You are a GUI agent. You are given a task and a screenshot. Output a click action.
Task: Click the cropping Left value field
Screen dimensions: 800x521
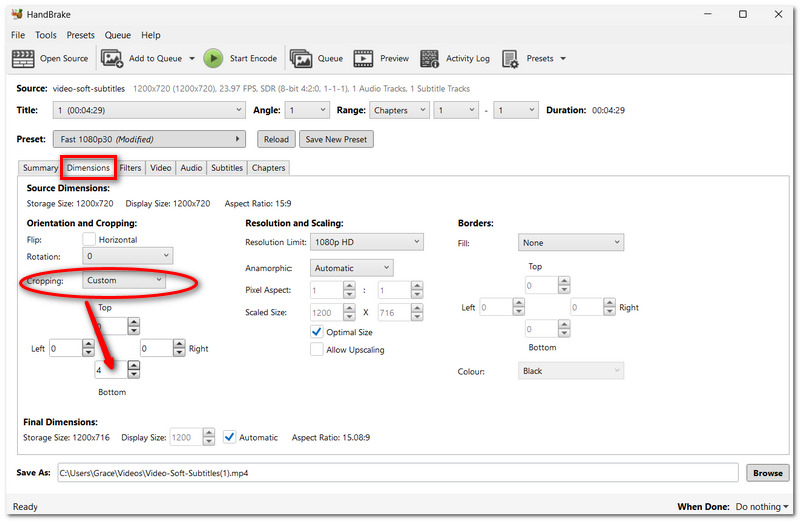(x=66, y=349)
